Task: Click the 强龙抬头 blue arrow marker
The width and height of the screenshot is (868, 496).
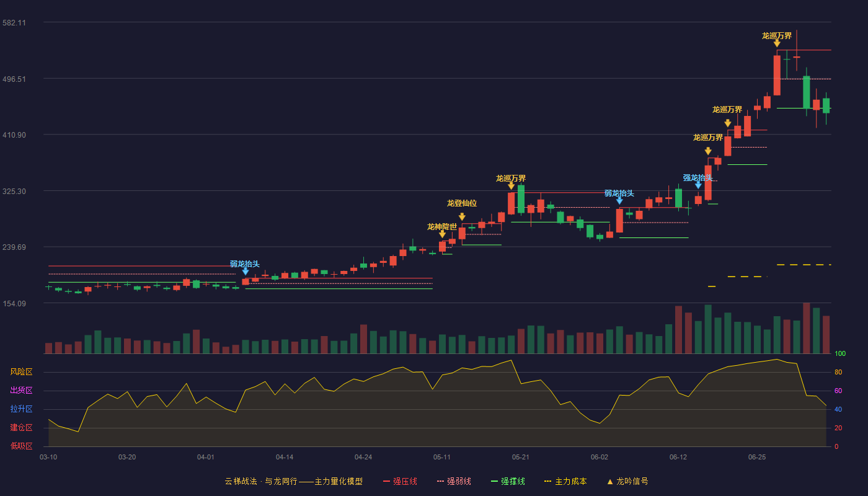Action: point(698,185)
